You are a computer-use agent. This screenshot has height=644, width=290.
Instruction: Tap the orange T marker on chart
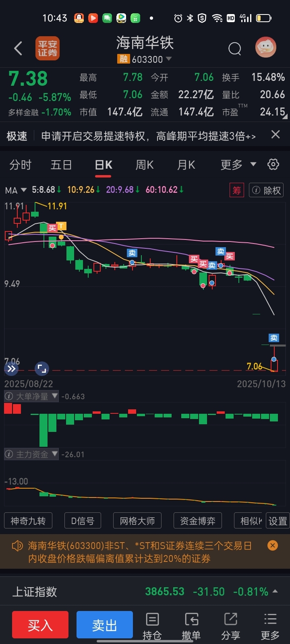61,226
